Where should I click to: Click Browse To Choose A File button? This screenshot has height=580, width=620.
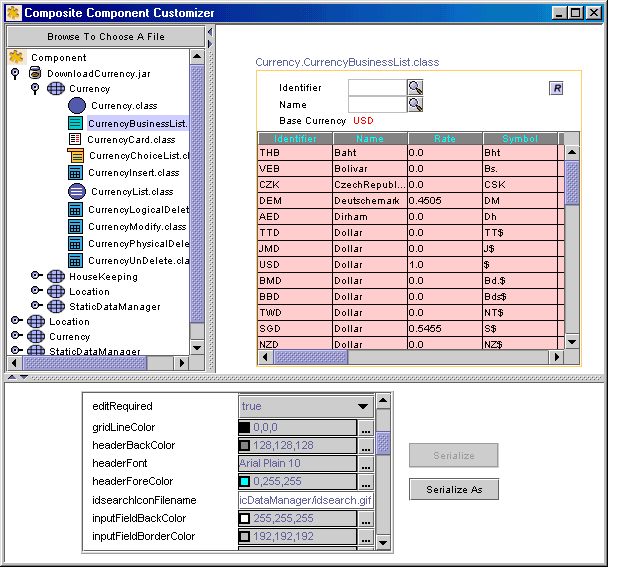[106, 36]
